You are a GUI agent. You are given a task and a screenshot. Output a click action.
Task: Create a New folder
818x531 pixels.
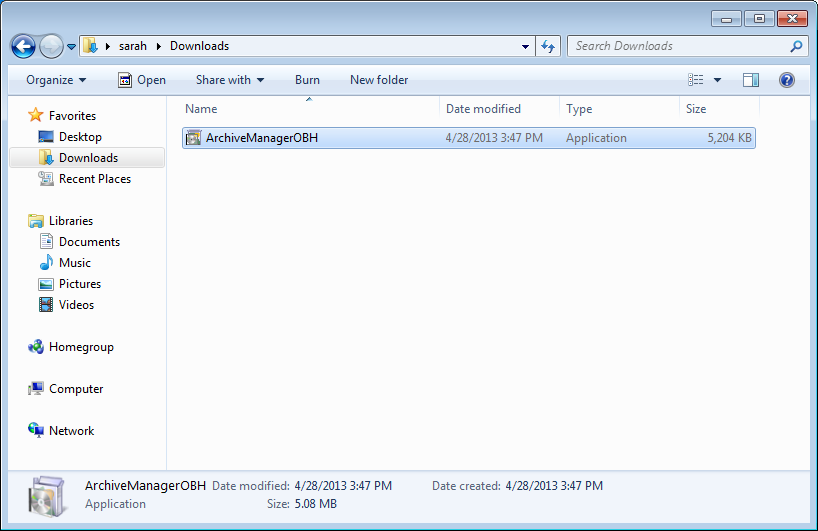click(x=379, y=80)
